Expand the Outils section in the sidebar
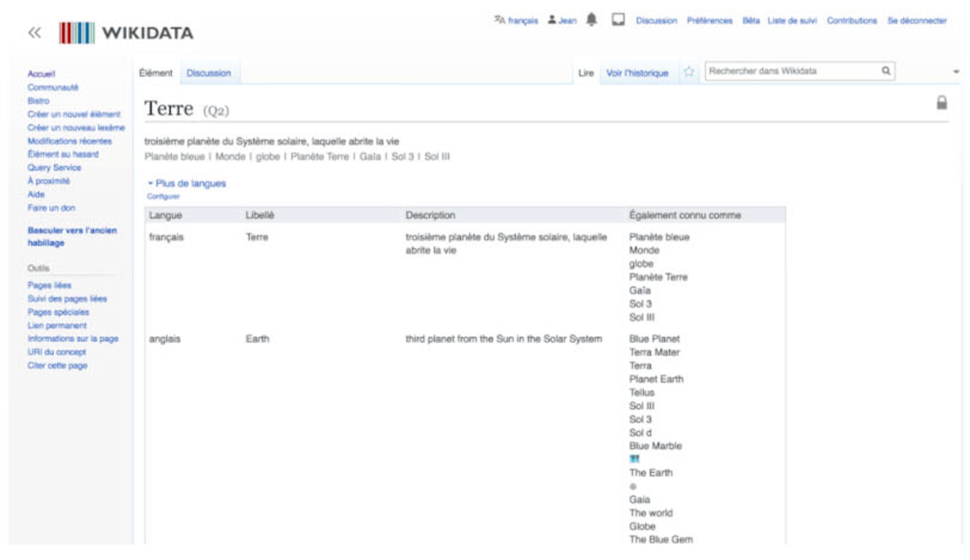The width and height of the screenshot is (970, 560). click(39, 269)
